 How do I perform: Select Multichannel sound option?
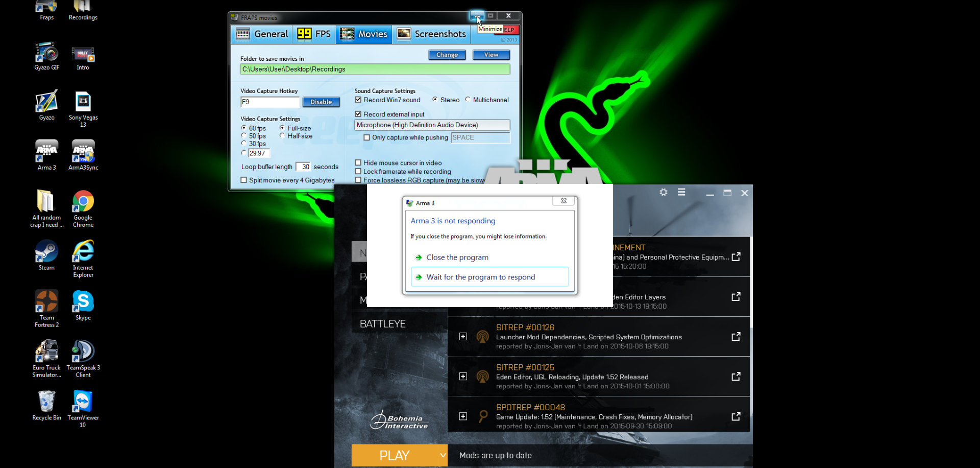[x=468, y=100]
